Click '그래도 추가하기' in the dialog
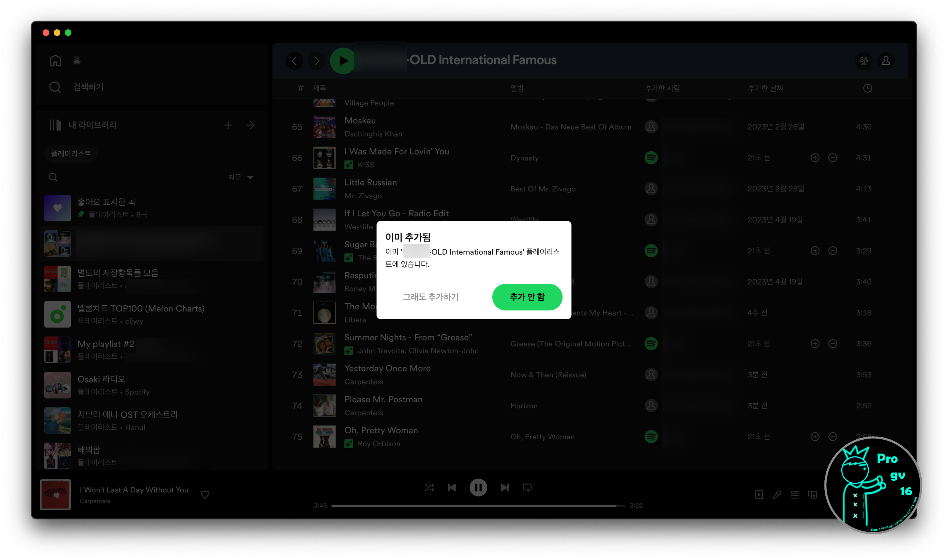 click(431, 297)
